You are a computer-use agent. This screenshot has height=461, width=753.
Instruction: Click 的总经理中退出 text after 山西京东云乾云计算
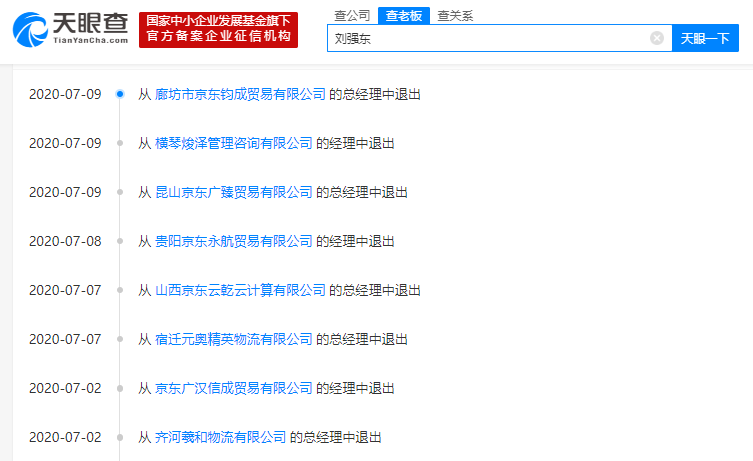click(375, 290)
